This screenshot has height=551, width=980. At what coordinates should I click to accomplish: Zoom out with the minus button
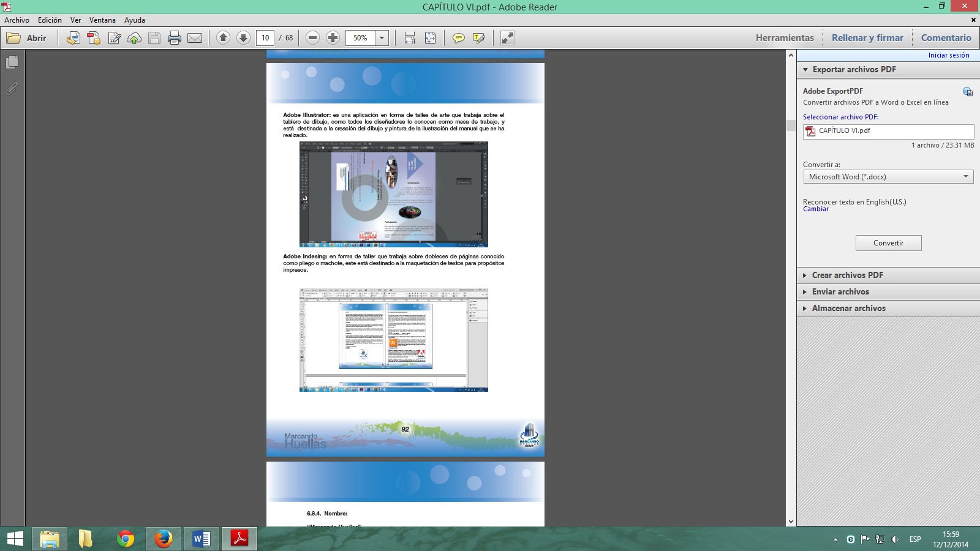click(x=312, y=38)
